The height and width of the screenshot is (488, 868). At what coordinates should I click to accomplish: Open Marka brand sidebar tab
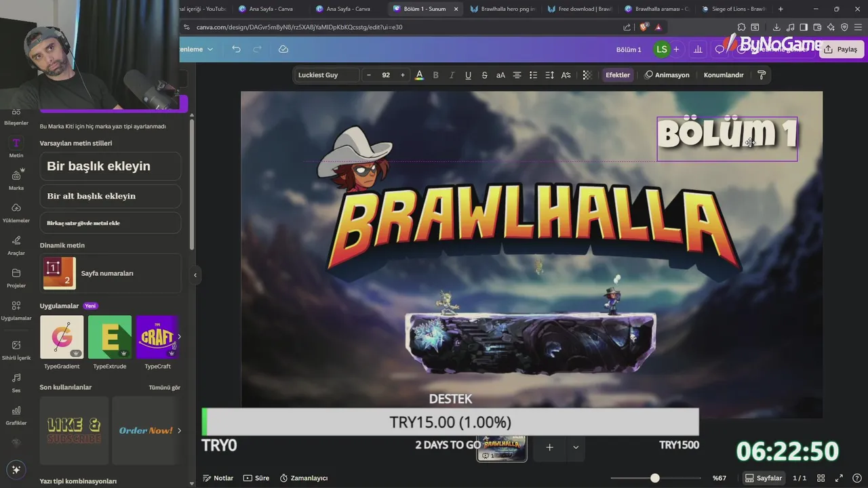[16, 180]
